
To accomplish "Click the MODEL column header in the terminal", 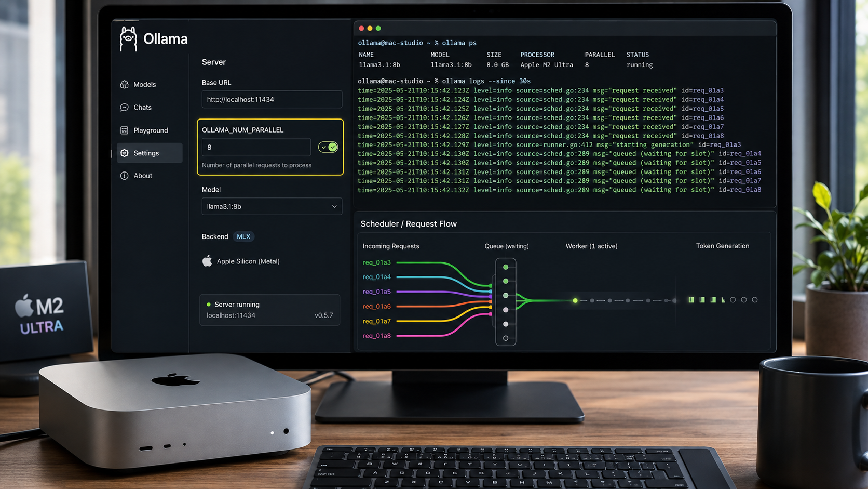I will pos(440,55).
